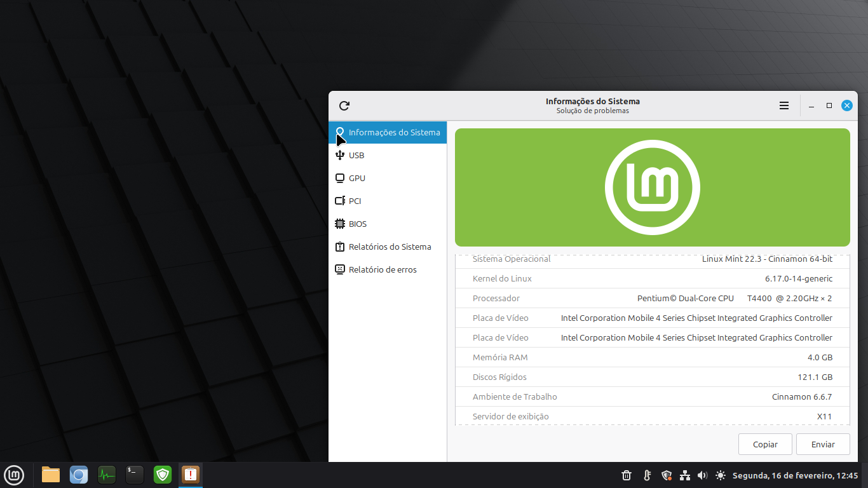
Task: Open Relatório de erros in the sidebar
Action: [388, 269]
